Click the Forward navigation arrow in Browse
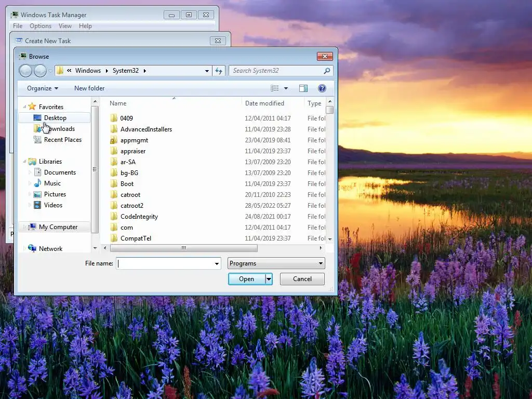 tap(40, 71)
